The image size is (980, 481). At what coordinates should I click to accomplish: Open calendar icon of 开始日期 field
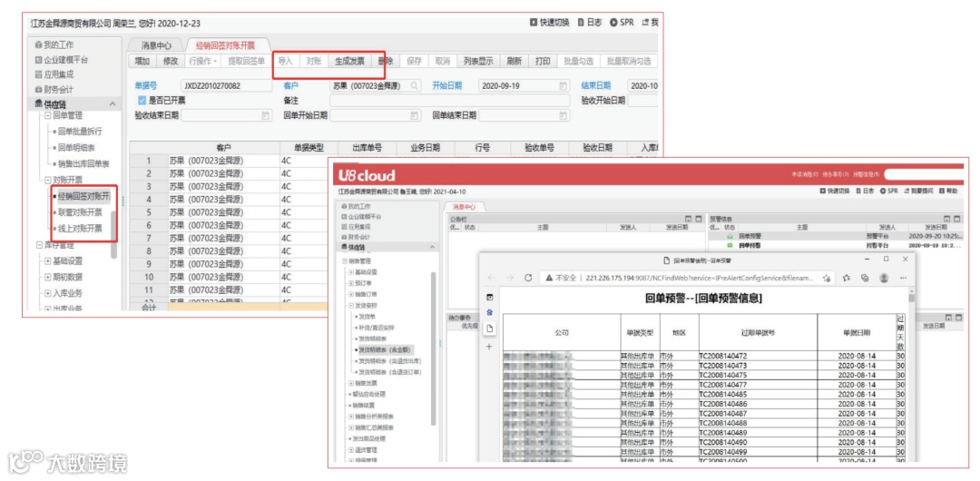click(x=563, y=85)
